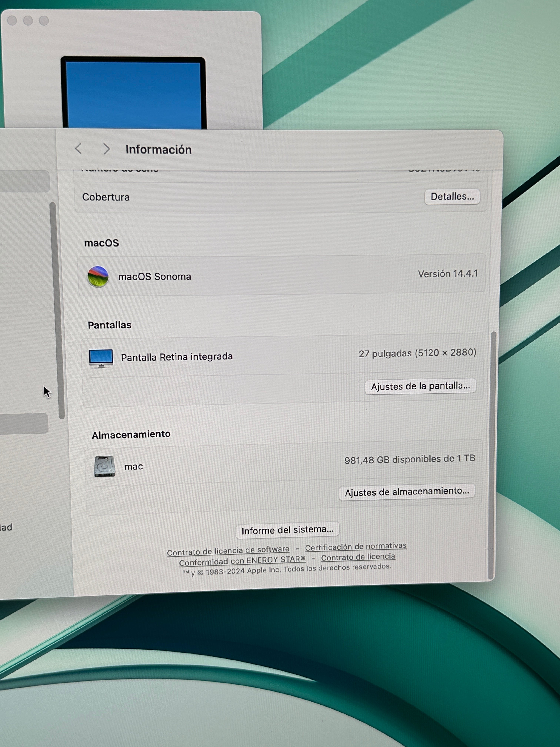Click the 'Cobertura' row label
The image size is (560, 747).
pyautogui.click(x=106, y=197)
